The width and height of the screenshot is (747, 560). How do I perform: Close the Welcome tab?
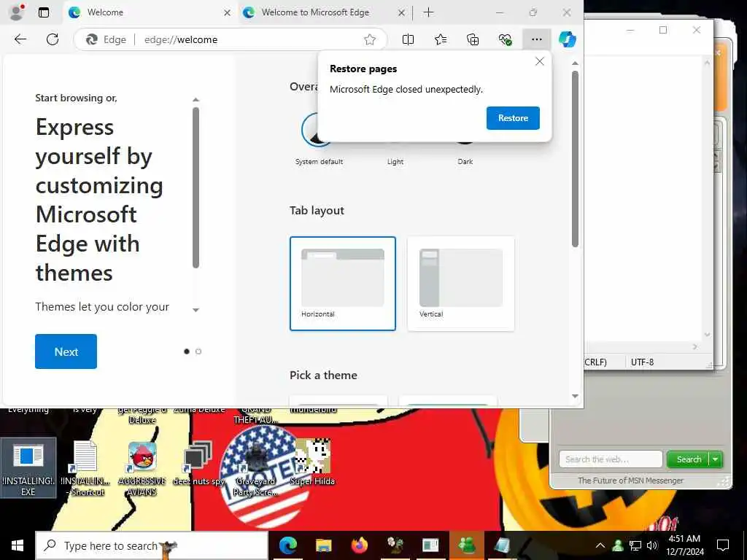coord(228,13)
